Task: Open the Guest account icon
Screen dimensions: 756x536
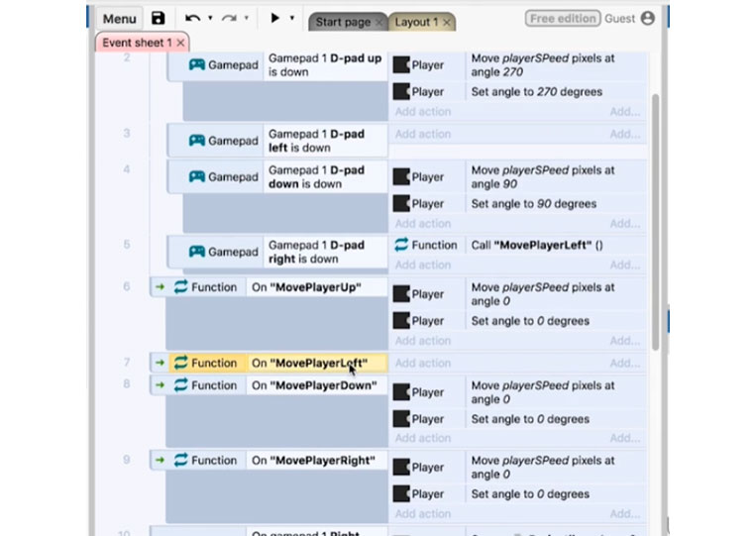Action: point(648,18)
